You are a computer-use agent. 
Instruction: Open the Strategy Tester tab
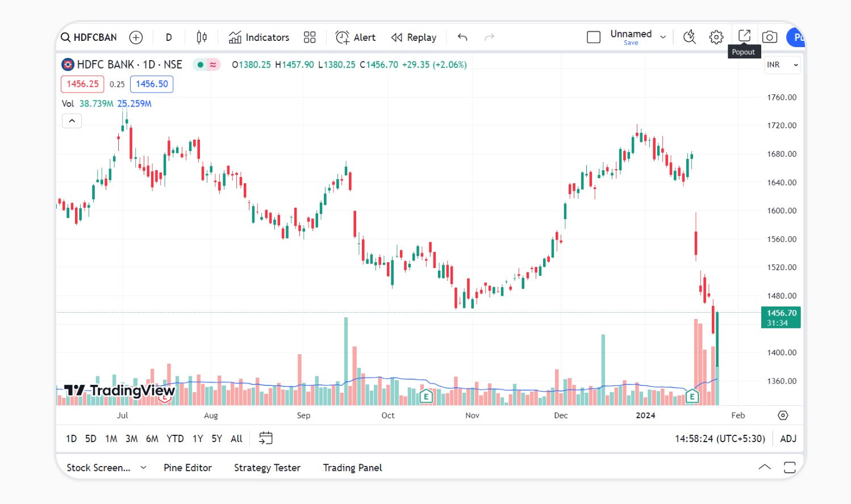(x=267, y=468)
